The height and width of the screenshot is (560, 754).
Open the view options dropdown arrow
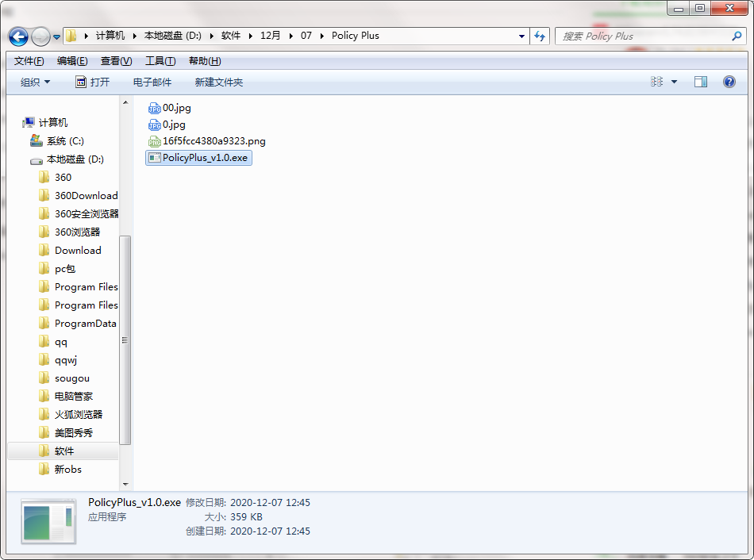tap(674, 82)
